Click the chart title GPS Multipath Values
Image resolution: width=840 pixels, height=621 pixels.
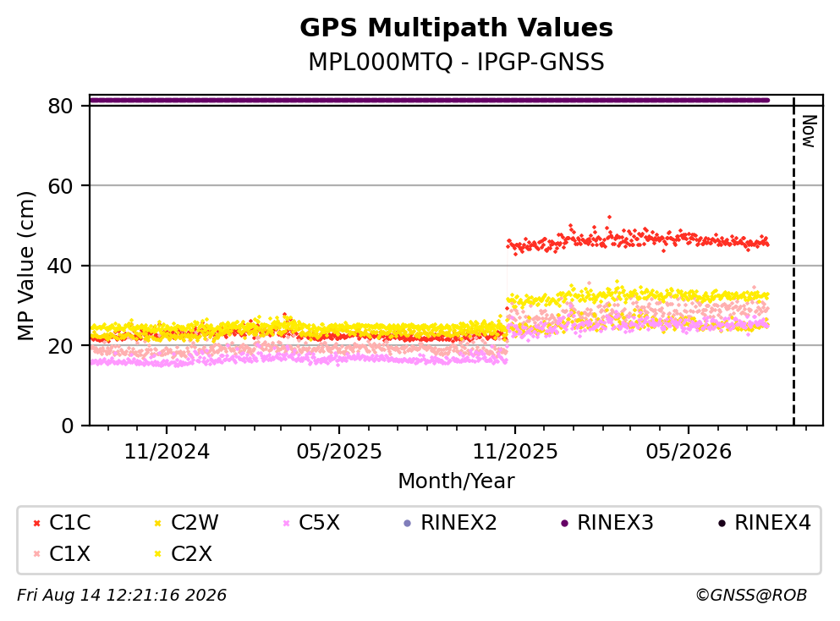point(457,28)
